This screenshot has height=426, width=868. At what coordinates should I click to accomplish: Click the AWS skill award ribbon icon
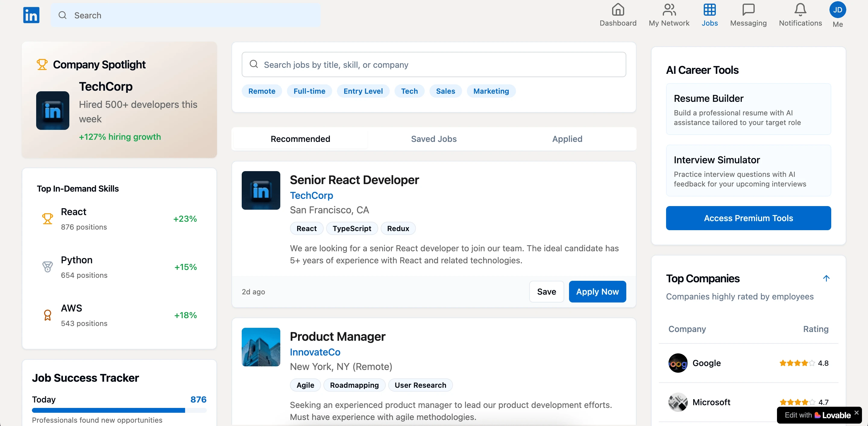tap(48, 315)
